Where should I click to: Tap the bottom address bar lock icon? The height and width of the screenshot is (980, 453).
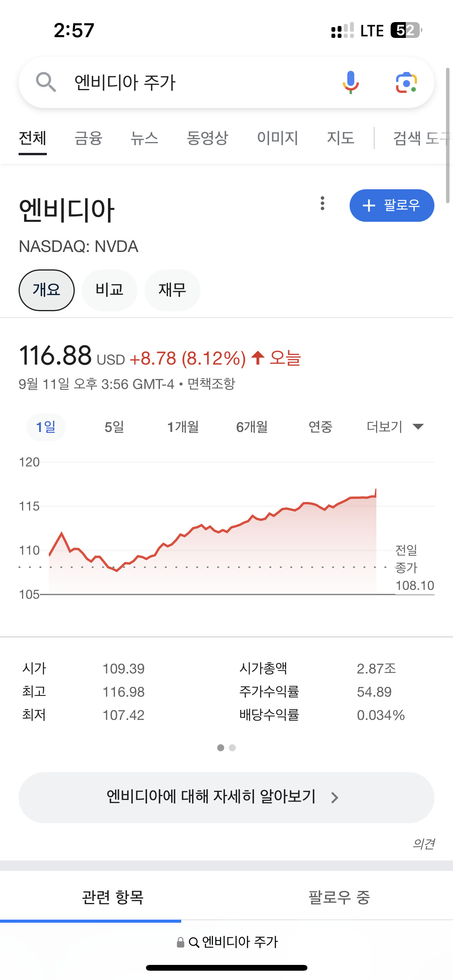pyautogui.click(x=180, y=942)
